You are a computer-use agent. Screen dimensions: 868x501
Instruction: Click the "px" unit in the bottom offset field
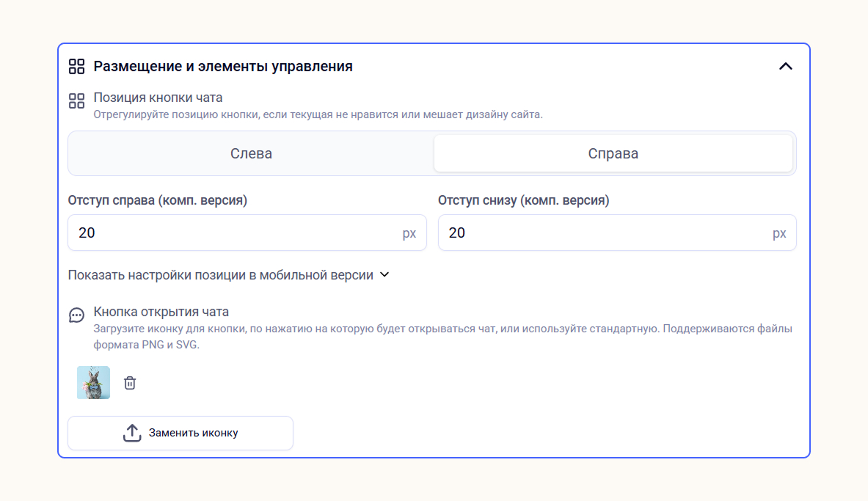(778, 233)
